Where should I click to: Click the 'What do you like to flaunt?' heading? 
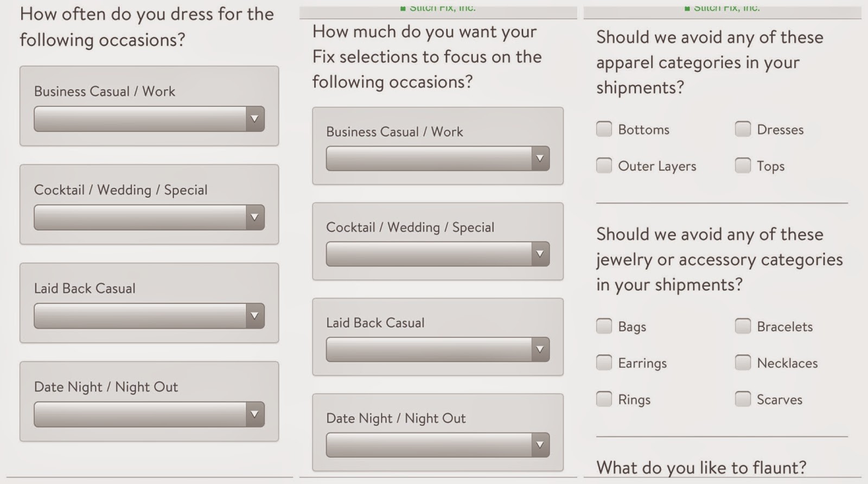coord(701,467)
